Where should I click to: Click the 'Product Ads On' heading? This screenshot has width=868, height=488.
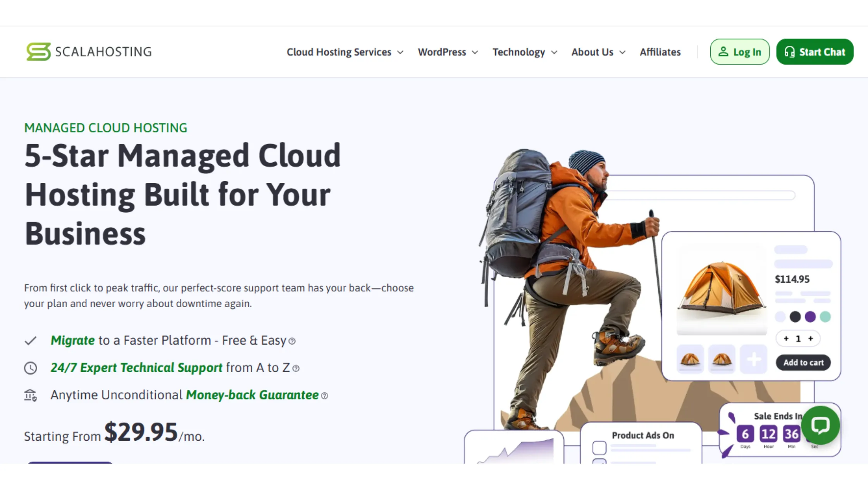click(643, 435)
